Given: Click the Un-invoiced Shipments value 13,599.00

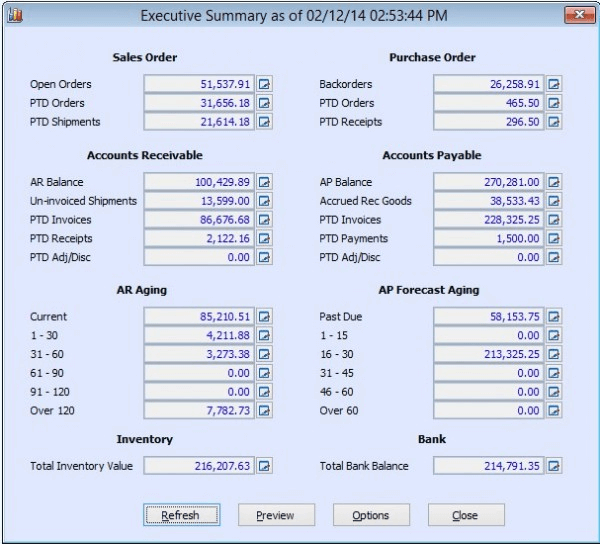Looking at the screenshot, I should (x=199, y=200).
